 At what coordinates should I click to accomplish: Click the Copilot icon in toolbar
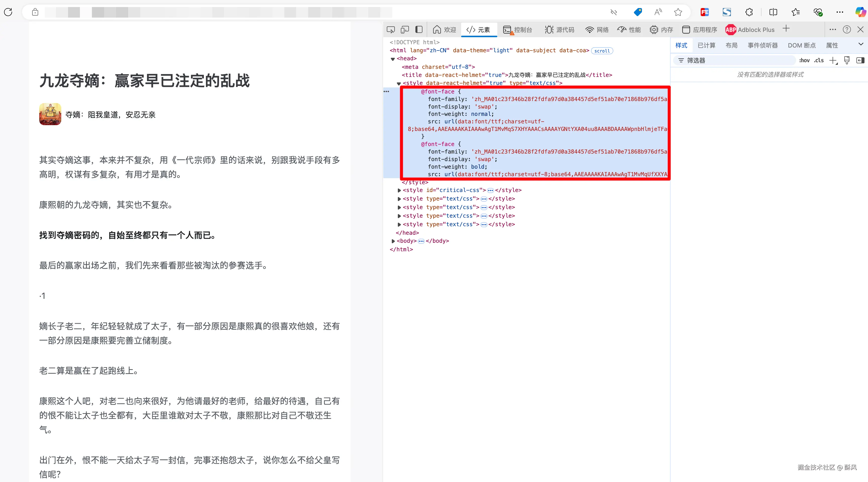coord(860,12)
